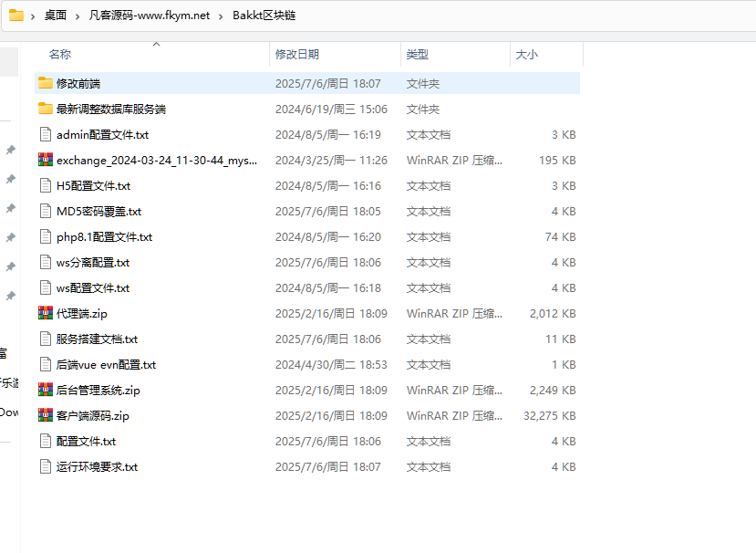Click the admin配置文件.txt text document icon
The image size is (756, 553).
coord(46,134)
